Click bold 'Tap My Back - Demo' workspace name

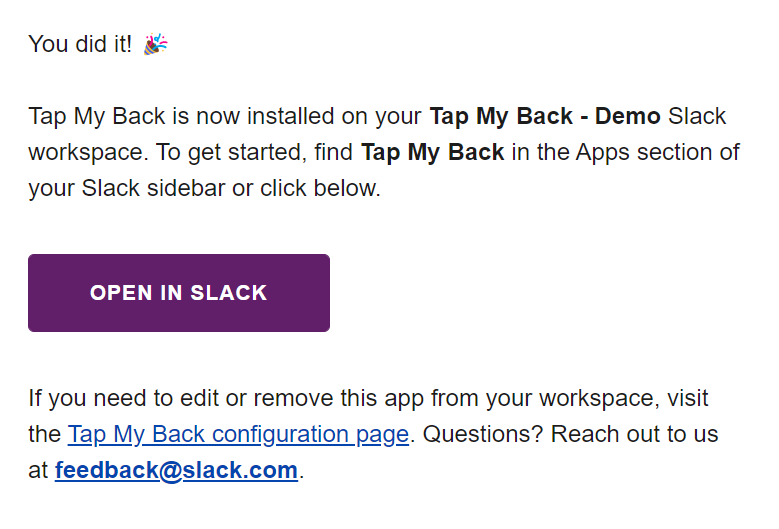pos(545,116)
